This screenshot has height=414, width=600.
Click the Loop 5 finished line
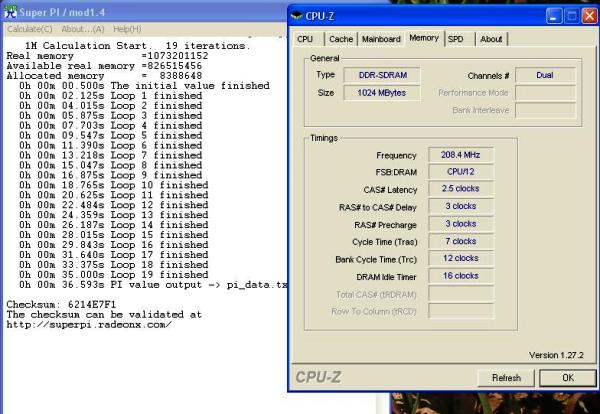click(x=111, y=135)
